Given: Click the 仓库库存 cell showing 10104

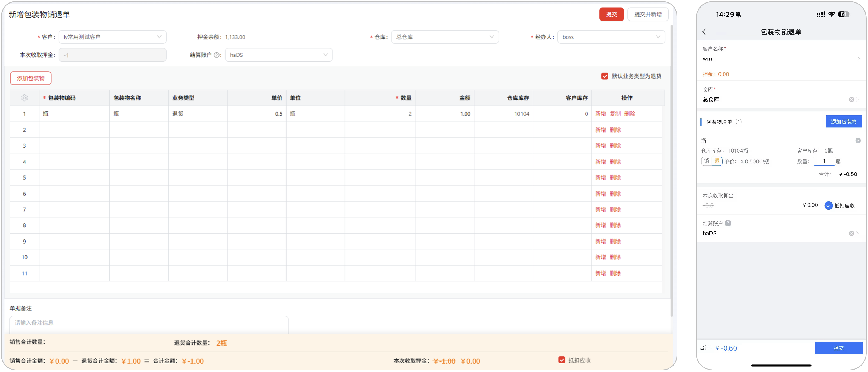Looking at the screenshot, I should [503, 114].
